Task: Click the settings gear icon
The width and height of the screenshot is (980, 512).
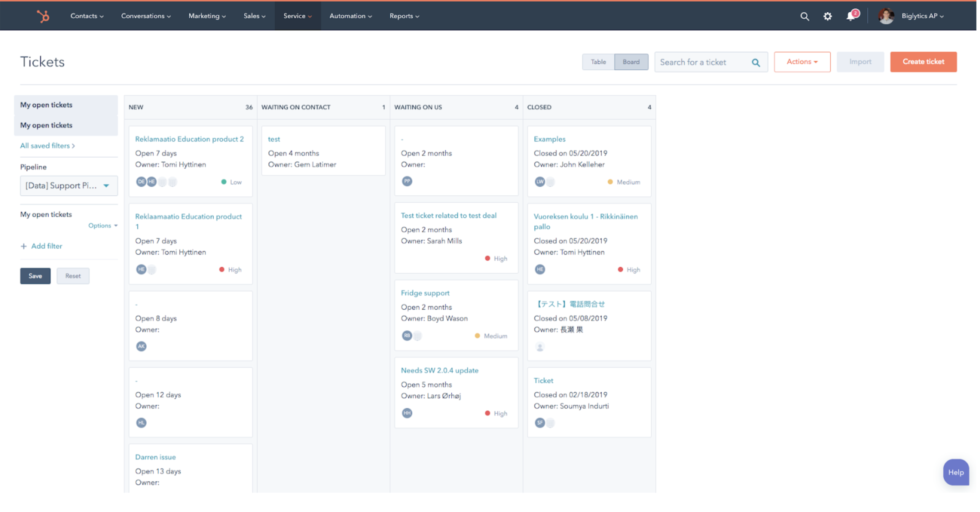Action: (x=828, y=16)
